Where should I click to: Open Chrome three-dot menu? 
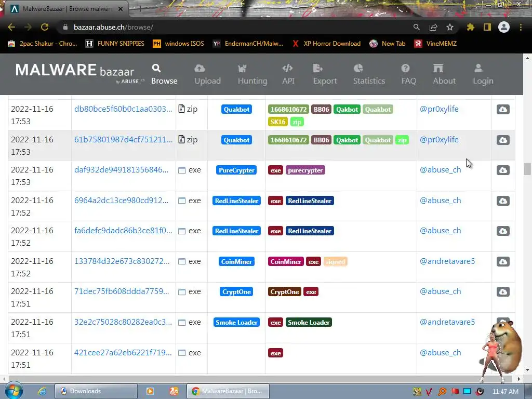click(521, 27)
